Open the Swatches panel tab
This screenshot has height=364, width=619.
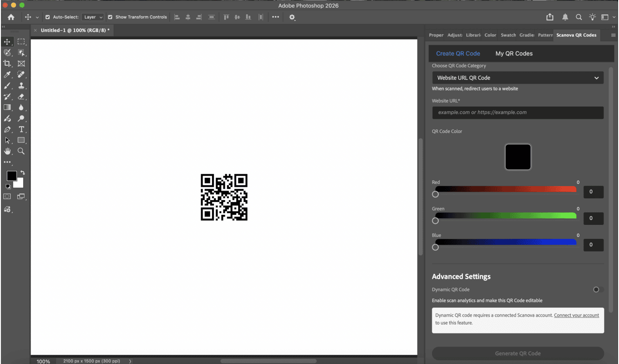[x=508, y=35]
